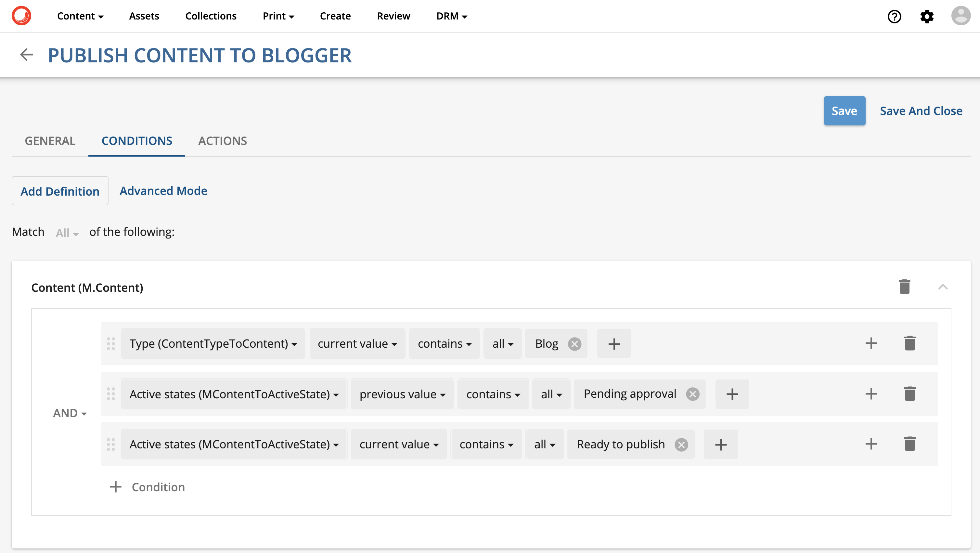Image resolution: width=980 pixels, height=553 pixels.
Task: Go to Review
Action: pyautogui.click(x=393, y=16)
